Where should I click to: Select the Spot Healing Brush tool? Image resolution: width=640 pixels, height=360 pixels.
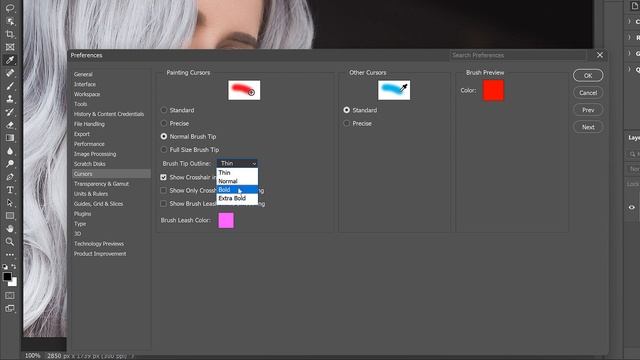pos(10,73)
